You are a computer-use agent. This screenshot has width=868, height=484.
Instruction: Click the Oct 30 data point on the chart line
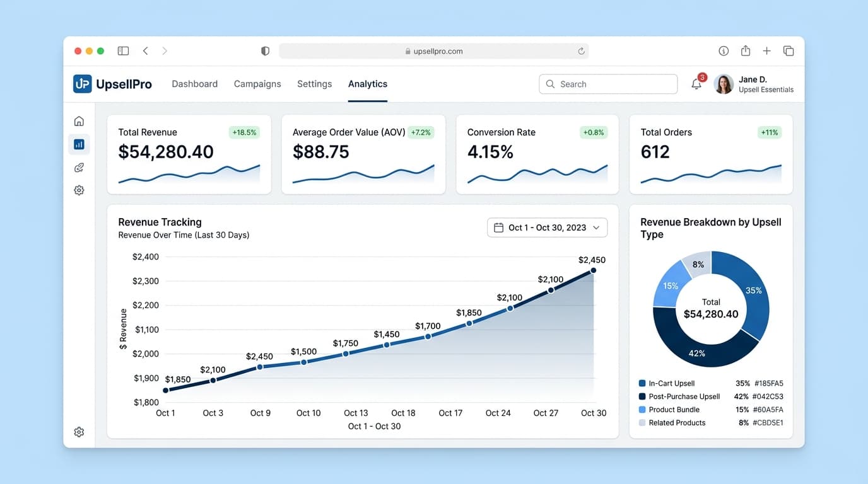[x=594, y=271]
